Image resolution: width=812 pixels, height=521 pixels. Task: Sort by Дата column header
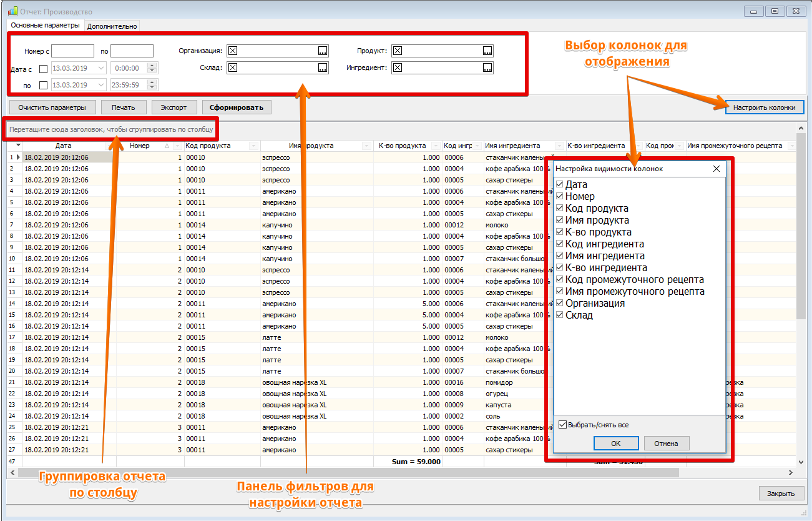point(63,146)
